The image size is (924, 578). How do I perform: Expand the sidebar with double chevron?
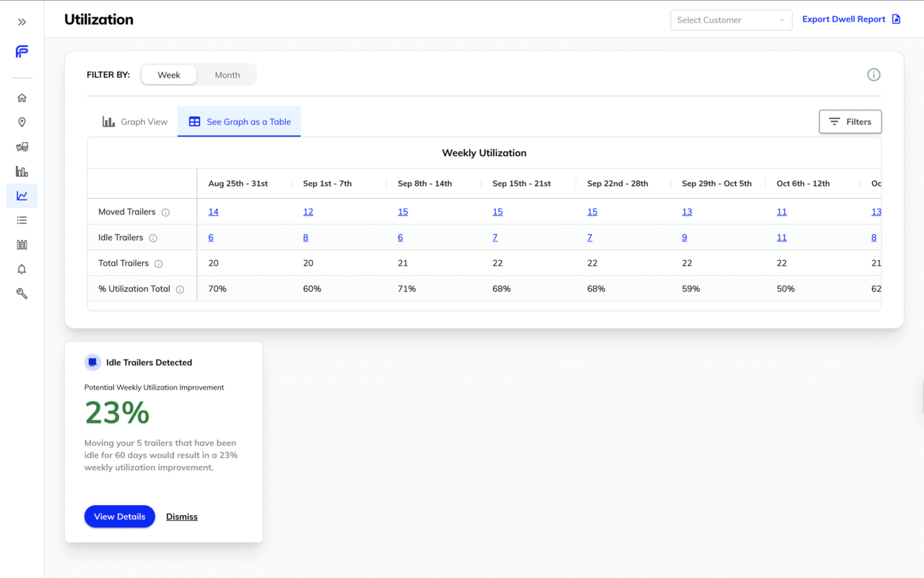[22, 22]
